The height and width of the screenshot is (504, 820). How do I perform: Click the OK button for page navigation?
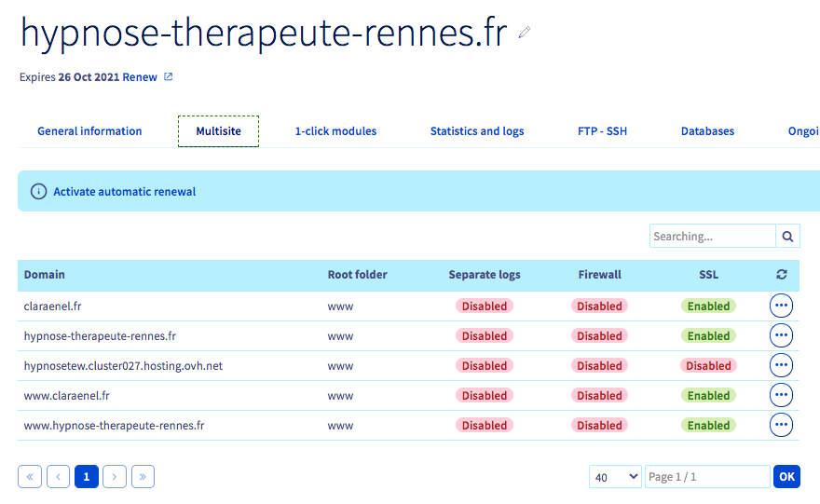click(786, 477)
